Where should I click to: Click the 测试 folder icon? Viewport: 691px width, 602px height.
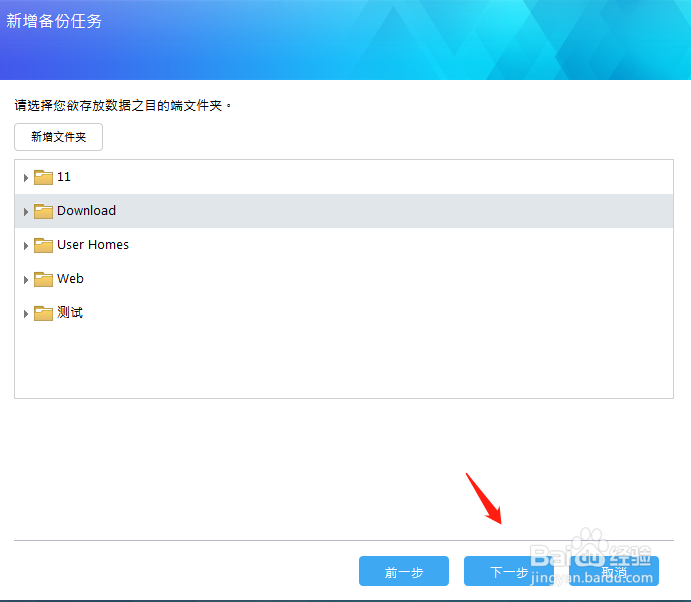click(43, 313)
